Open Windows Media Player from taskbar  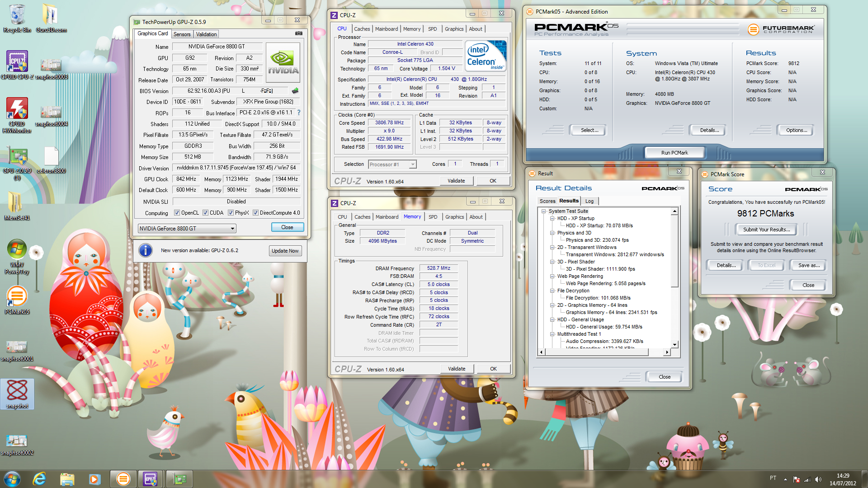pos(94,479)
